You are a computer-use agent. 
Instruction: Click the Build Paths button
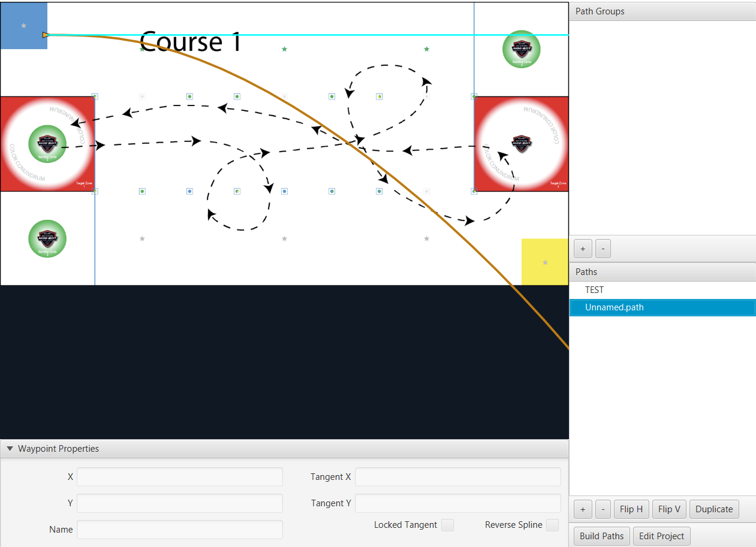pos(602,536)
